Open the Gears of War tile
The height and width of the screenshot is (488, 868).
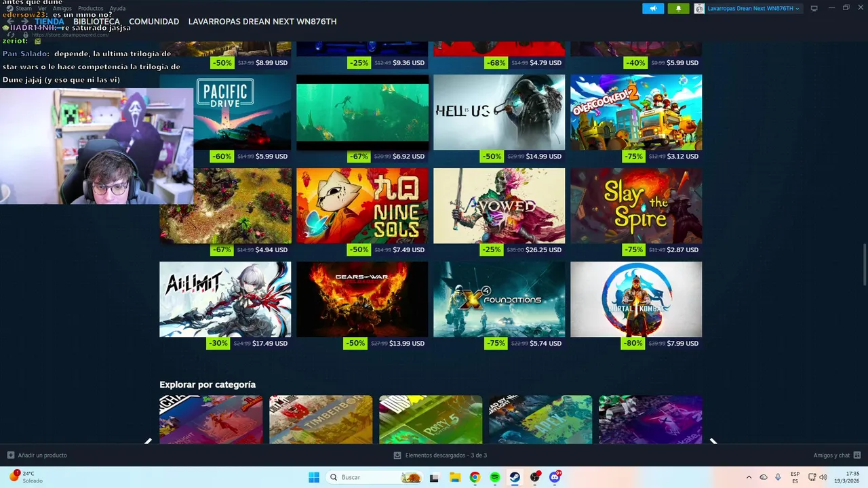point(362,300)
